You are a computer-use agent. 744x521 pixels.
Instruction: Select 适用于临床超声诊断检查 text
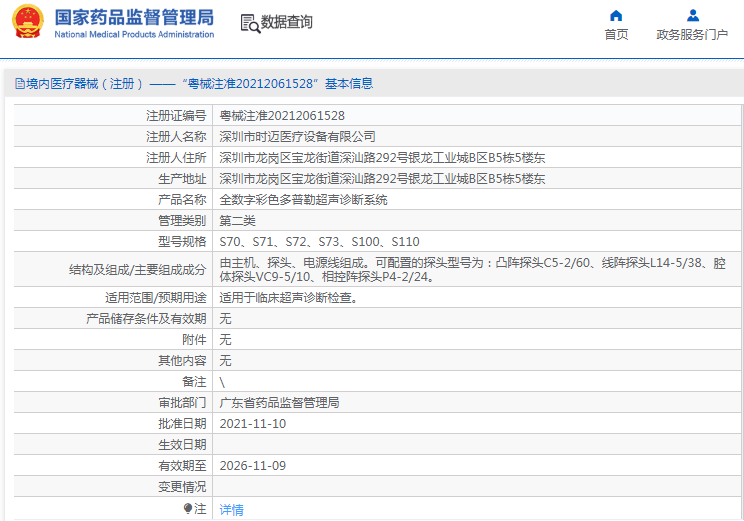pos(288,298)
